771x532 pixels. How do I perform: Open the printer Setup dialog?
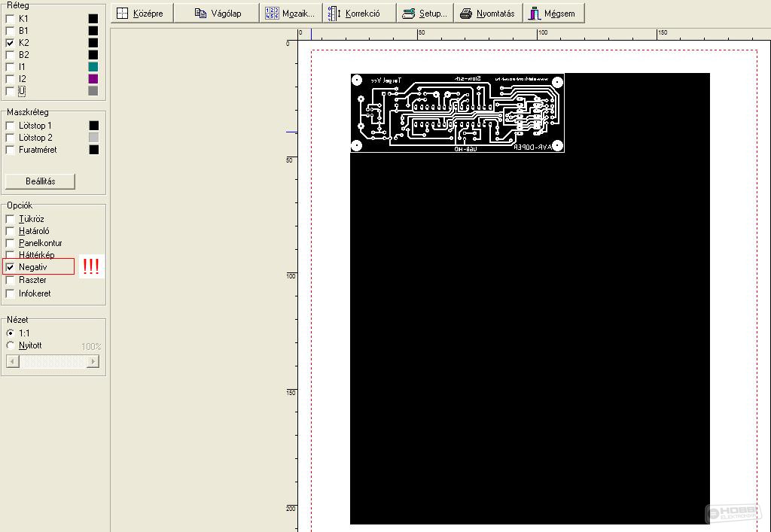click(x=425, y=14)
